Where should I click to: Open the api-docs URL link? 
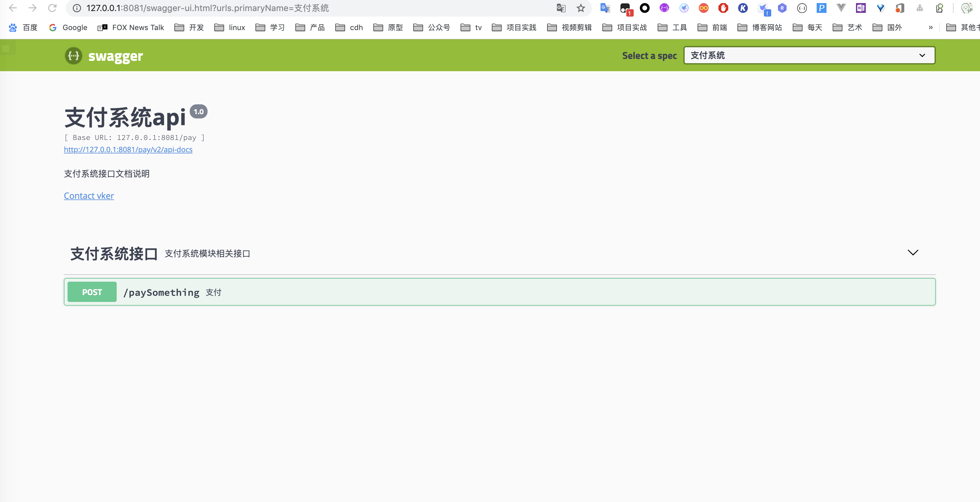128,149
